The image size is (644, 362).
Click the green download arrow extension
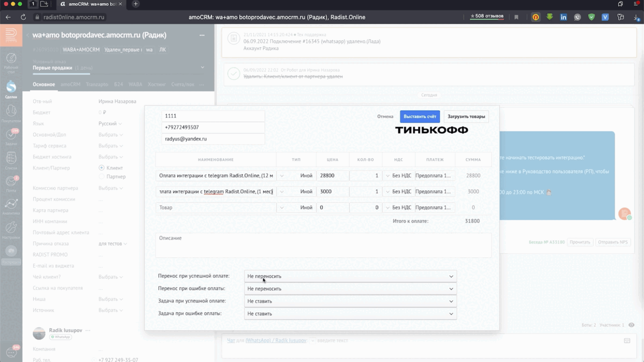coord(550,17)
